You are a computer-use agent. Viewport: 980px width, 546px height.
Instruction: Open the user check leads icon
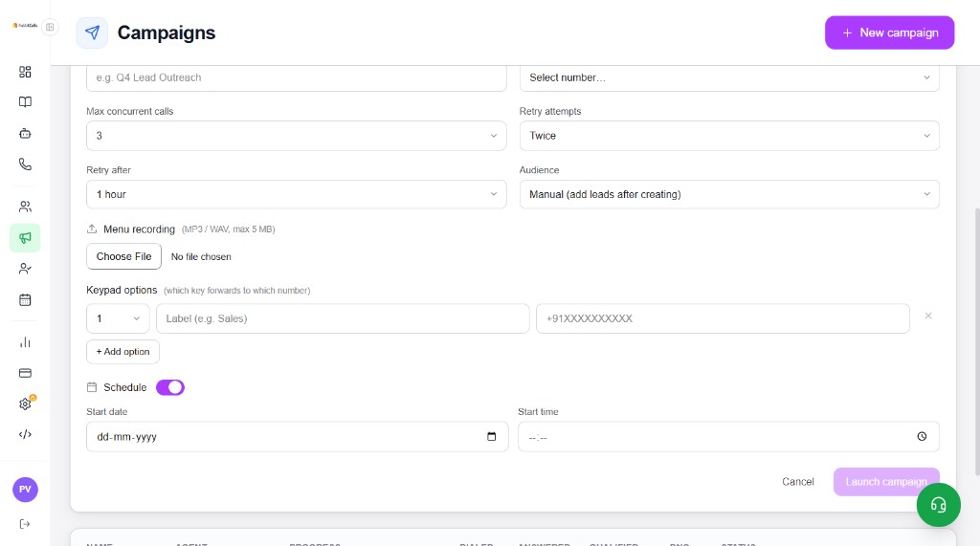25,269
